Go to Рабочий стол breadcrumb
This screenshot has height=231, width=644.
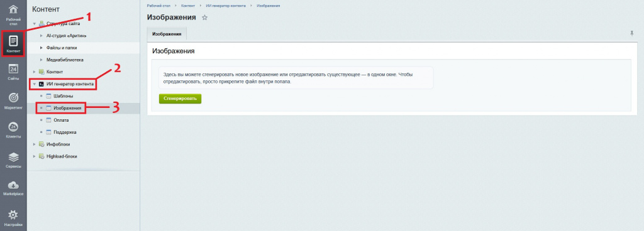pos(158,6)
